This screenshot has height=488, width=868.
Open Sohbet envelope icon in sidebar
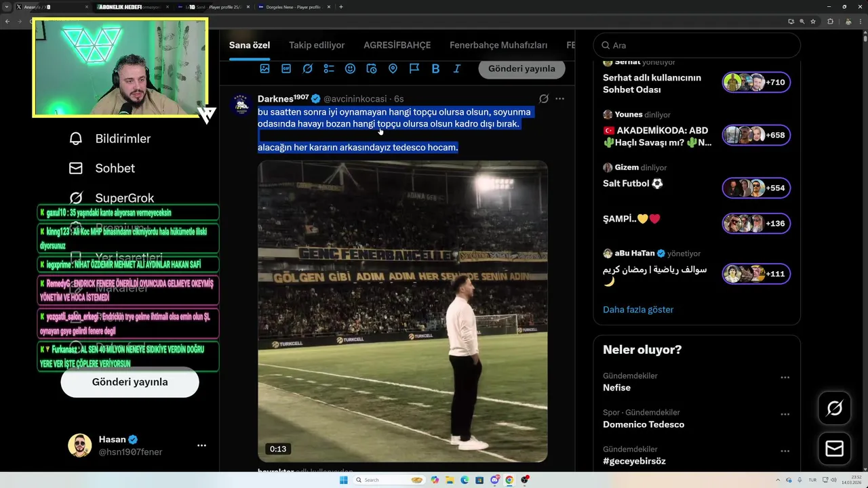pos(76,168)
